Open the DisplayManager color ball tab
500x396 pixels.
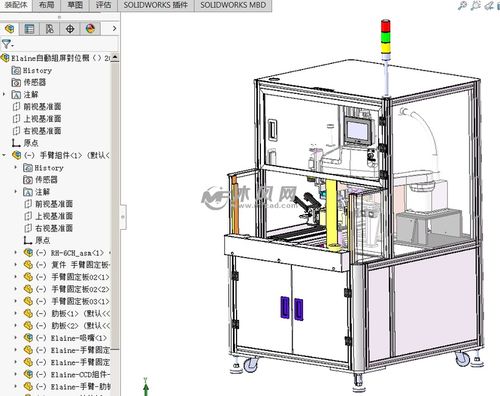(90, 29)
